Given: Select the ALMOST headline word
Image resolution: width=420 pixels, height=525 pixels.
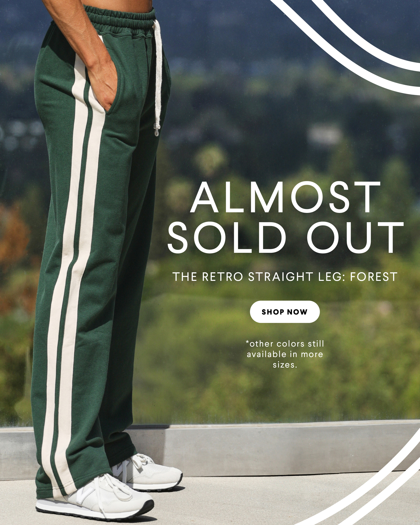Looking at the screenshot, I should point(285,197).
